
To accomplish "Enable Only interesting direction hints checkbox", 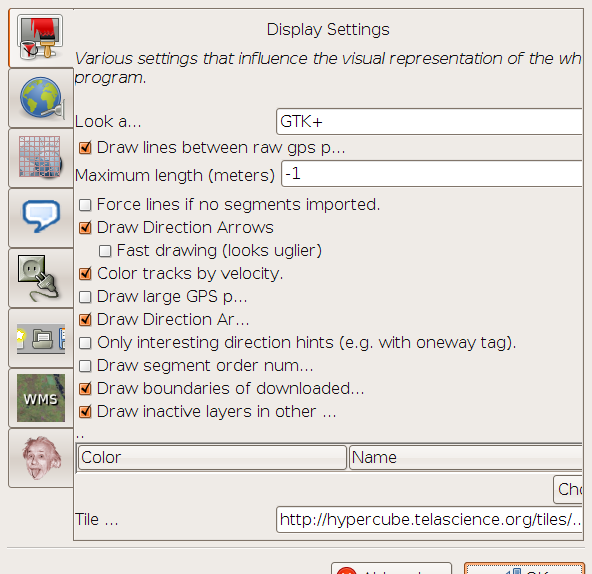I will tap(85, 343).
